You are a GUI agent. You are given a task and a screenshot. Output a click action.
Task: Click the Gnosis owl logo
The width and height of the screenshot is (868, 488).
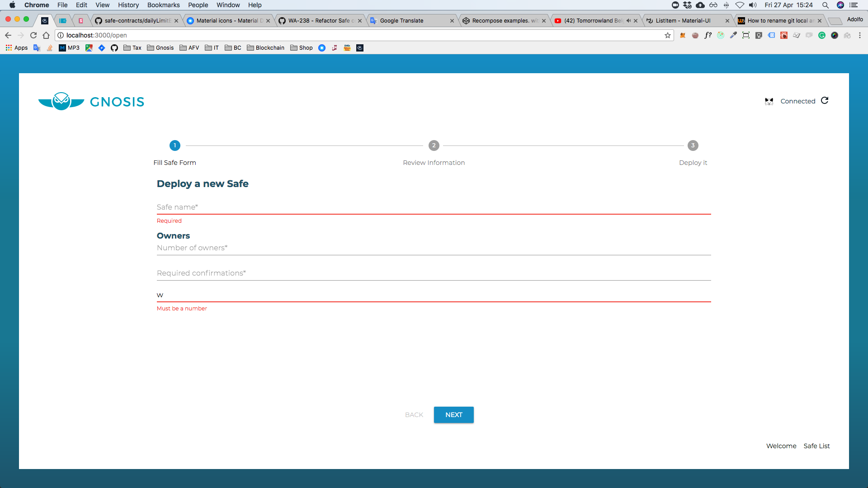click(61, 101)
